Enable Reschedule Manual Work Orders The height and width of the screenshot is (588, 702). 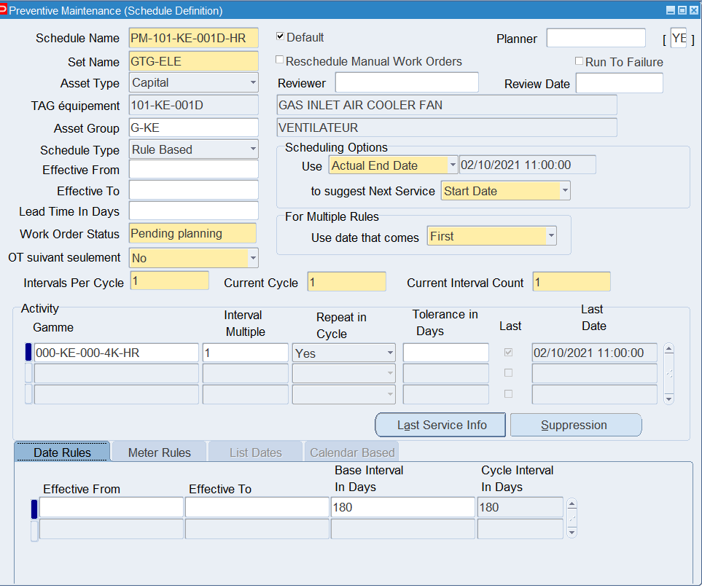(279, 61)
